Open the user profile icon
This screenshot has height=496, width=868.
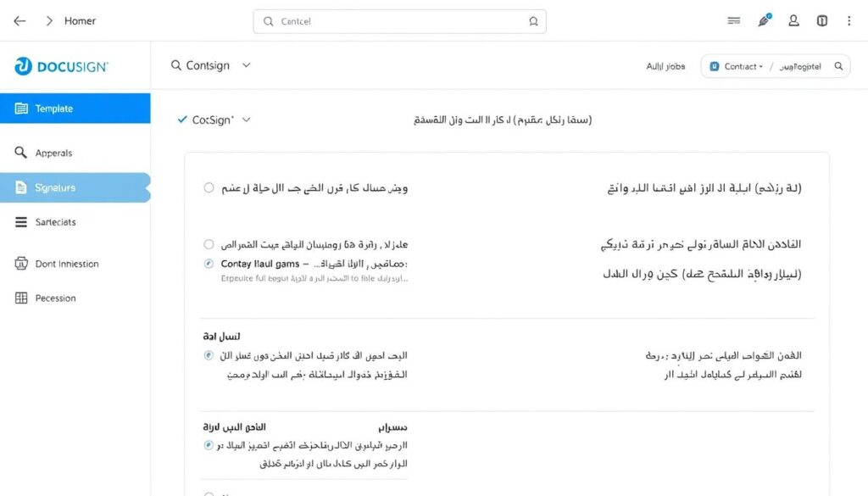pos(793,21)
